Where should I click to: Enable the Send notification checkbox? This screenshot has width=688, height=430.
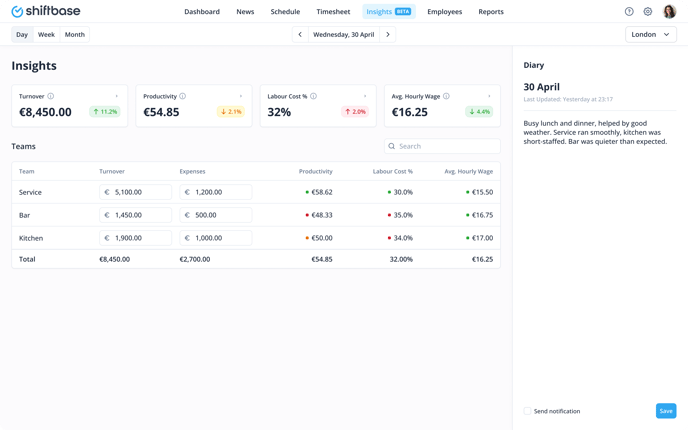coord(528,411)
